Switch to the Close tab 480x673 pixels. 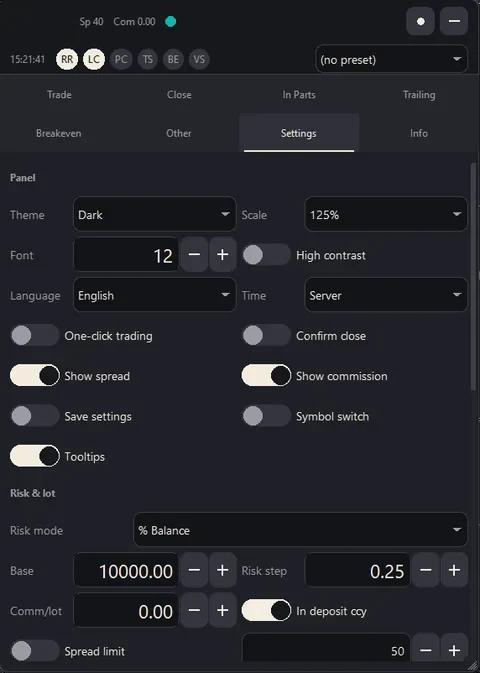click(x=179, y=94)
